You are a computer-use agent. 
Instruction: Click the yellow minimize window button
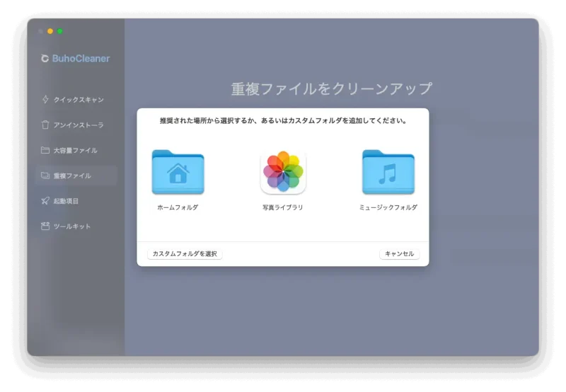click(x=50, y=31)
